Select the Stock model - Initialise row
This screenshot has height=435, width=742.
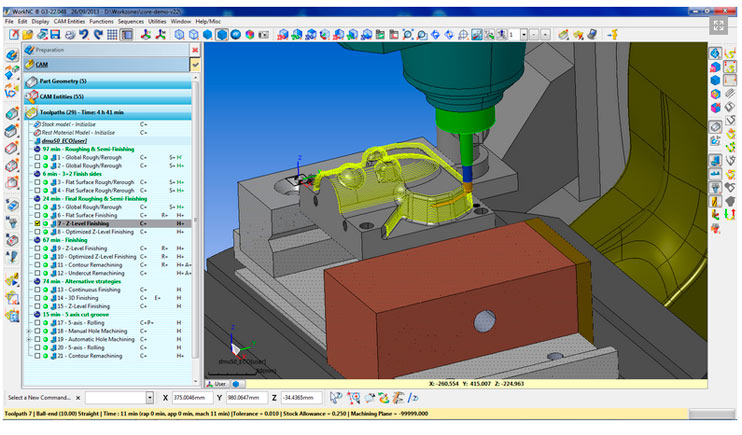point(69,124)
